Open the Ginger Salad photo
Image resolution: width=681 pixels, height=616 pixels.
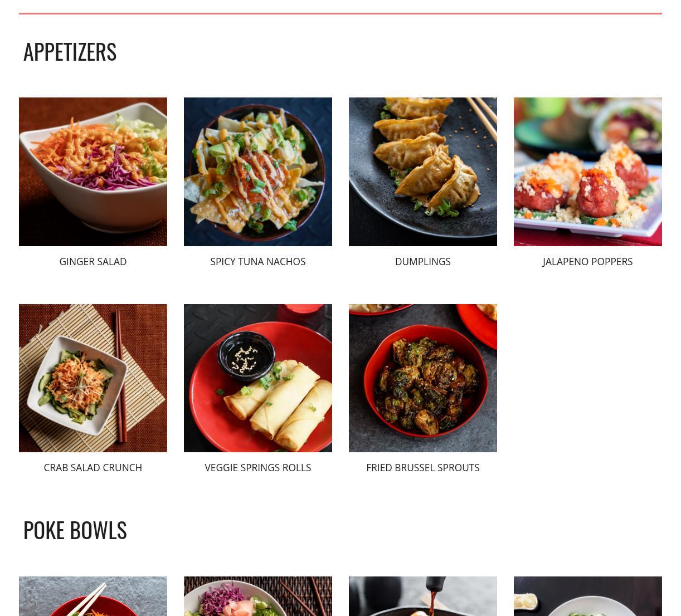93,172
